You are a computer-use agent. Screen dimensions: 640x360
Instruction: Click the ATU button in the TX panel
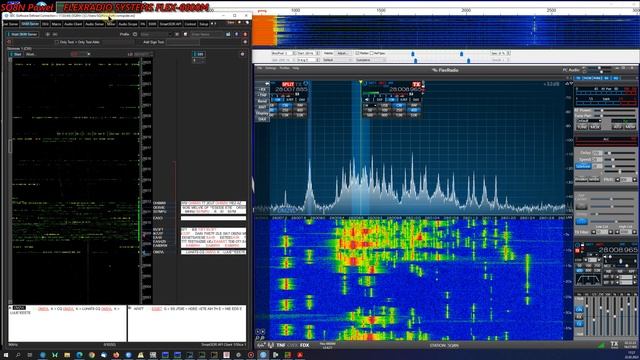[x=617, y=127]
